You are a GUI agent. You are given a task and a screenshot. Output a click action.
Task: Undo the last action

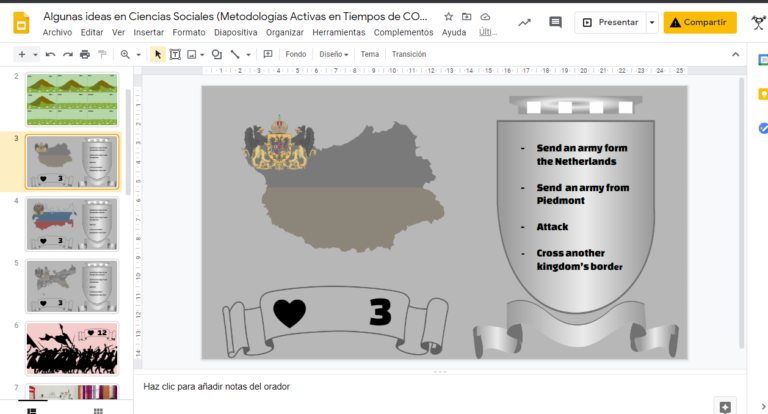[x=50, y=54]
